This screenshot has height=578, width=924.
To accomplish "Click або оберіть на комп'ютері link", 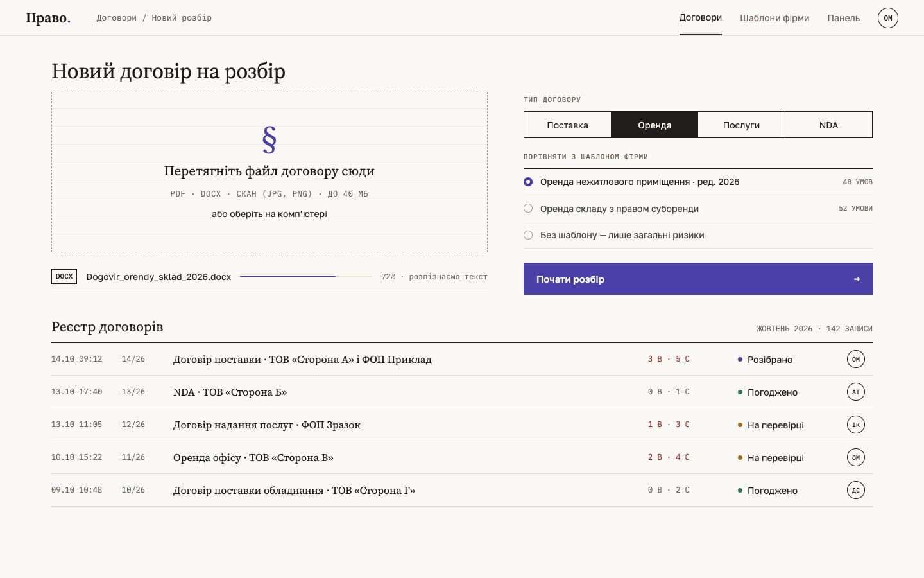I will coord(269,214).
